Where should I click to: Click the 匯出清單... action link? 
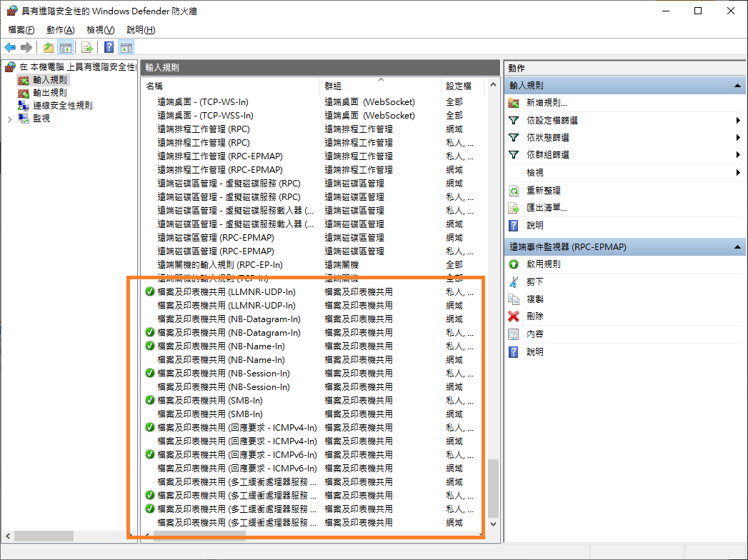click(x=547, y=208)
